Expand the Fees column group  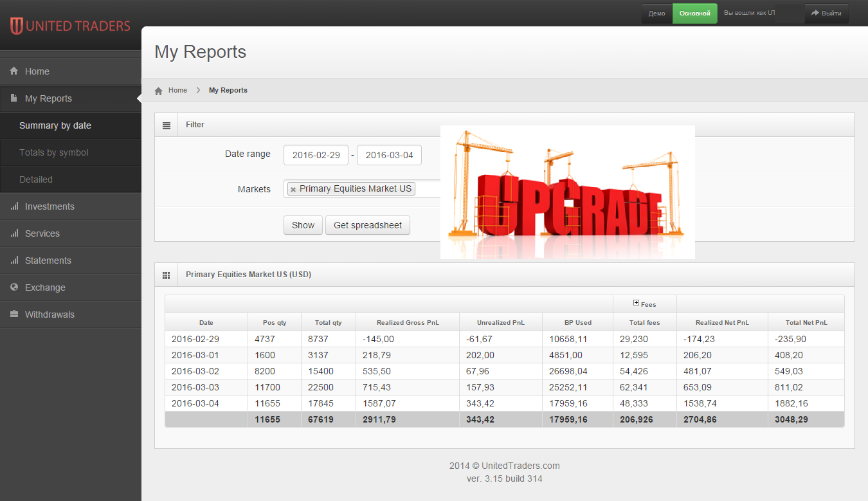pos(636,303)
